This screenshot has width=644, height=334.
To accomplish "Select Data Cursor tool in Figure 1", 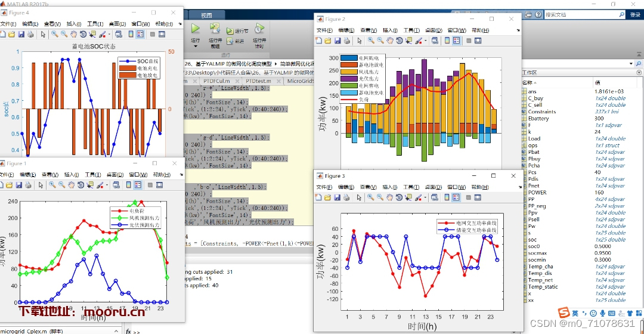I will coord(90,185).
